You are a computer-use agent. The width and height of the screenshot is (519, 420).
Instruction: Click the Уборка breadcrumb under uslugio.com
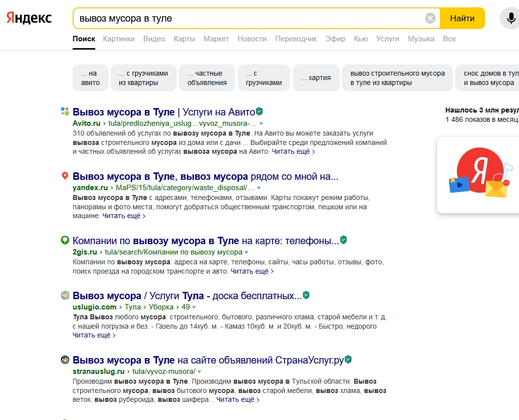point(161,307)
